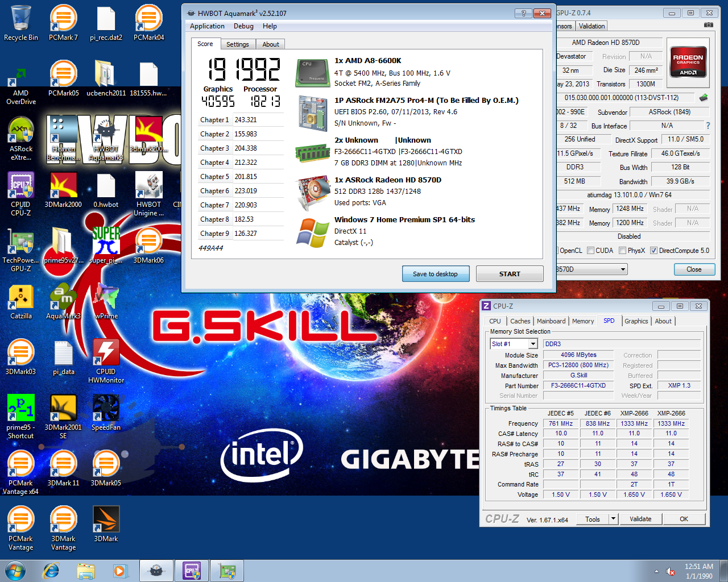Open the Memory tab in CPU-Z
Viewport: 728px width, 582px height.
(583, 321)
